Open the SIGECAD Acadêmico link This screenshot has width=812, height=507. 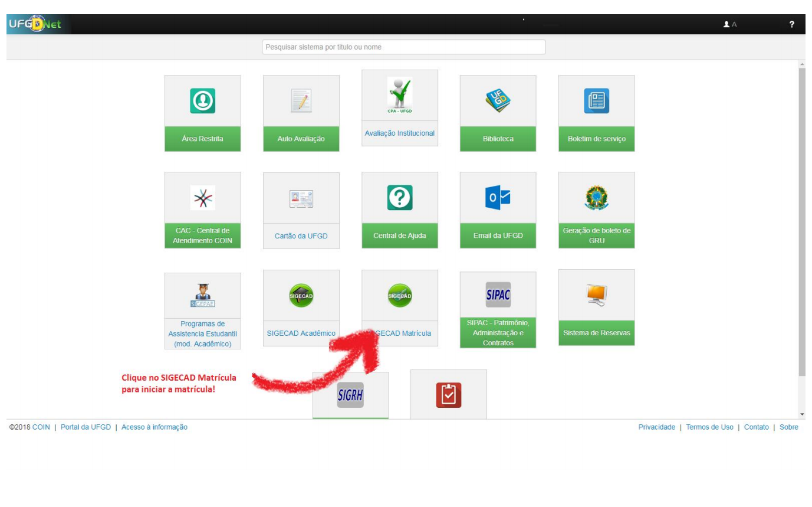tap(301, 333)
